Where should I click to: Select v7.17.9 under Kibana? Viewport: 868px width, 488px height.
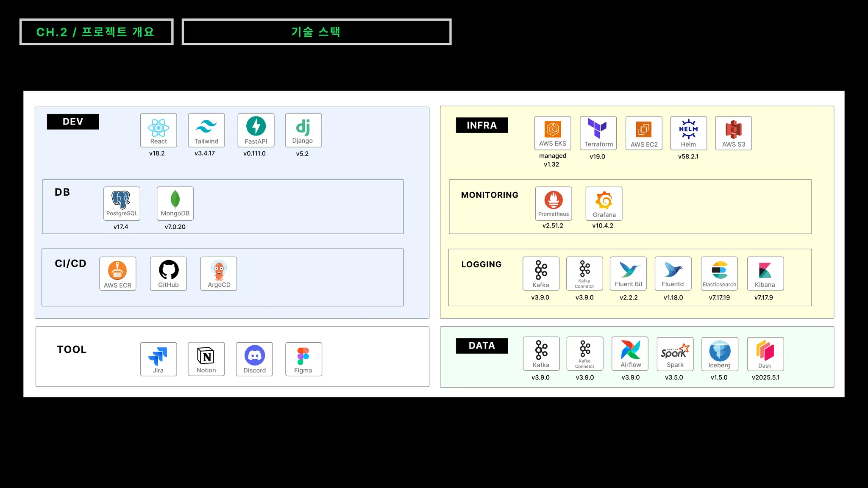tap(763, 297)
